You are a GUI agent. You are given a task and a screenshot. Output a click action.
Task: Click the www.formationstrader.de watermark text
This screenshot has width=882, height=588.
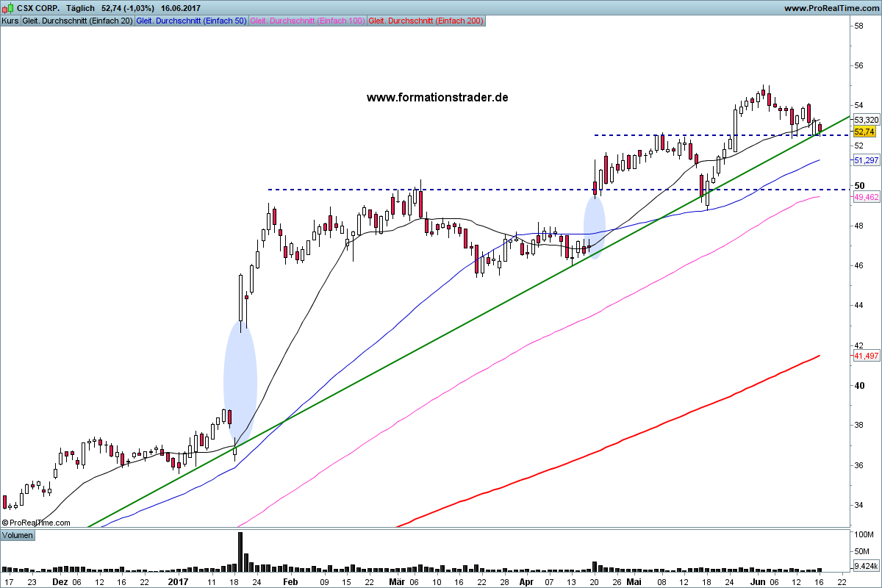pos(437,97)
